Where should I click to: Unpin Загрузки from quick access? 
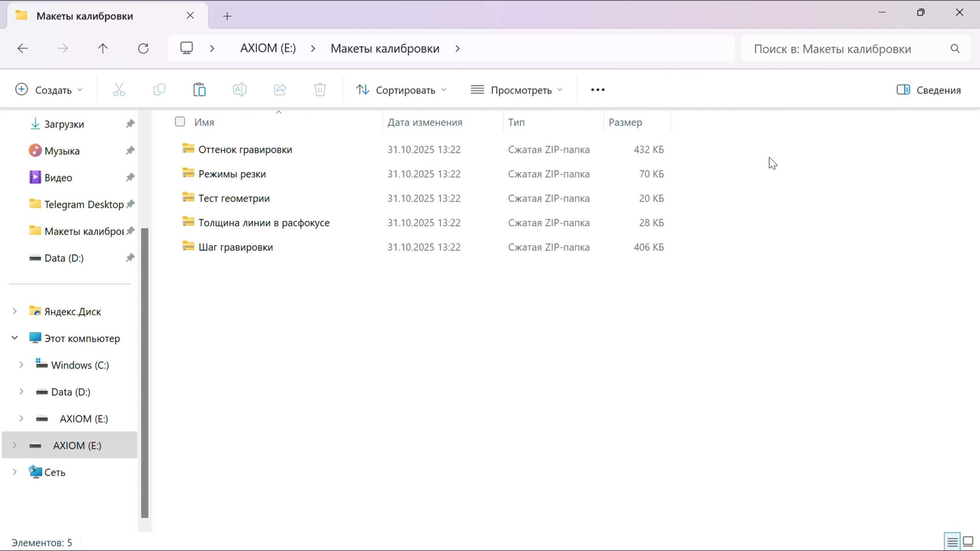(x=130, y=124)
